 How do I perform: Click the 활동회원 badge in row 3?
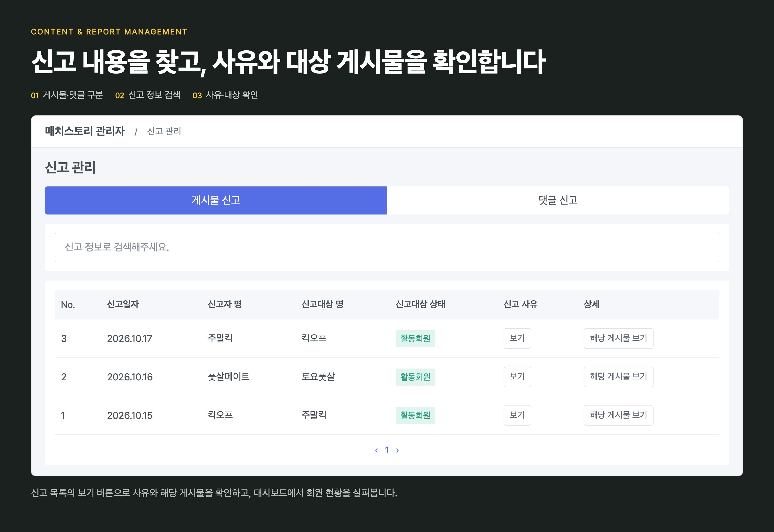[415, 339]
